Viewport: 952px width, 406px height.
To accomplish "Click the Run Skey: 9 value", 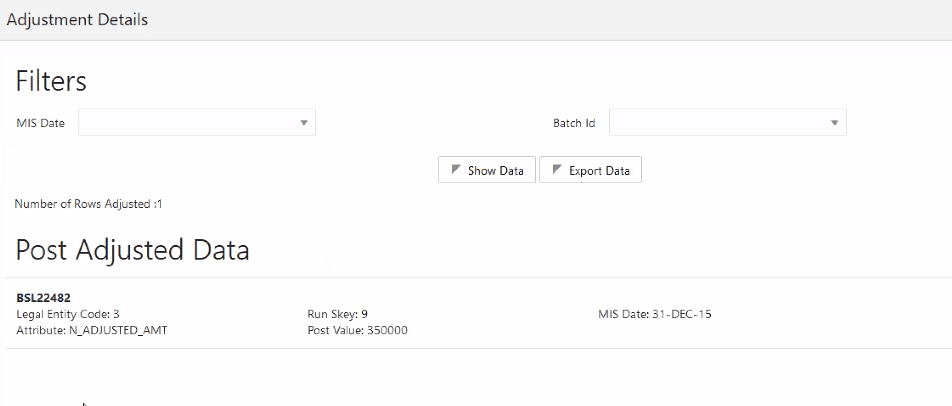I will [x=338, y=314].
